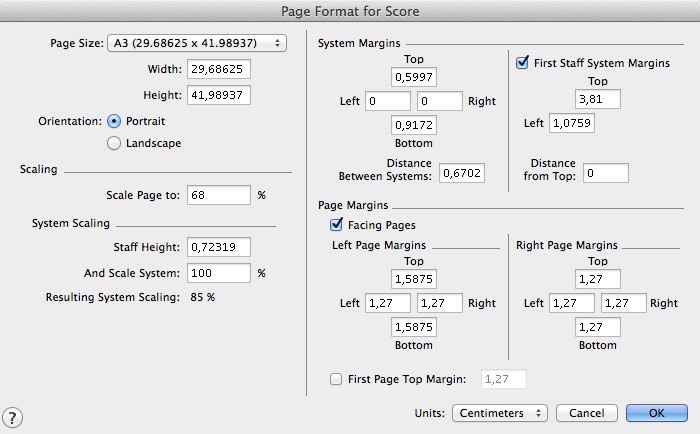The height and width of the screenshot is (434, 700).
Task: Edit the Distance Between Systems field
Action: (x=464, y=172)
